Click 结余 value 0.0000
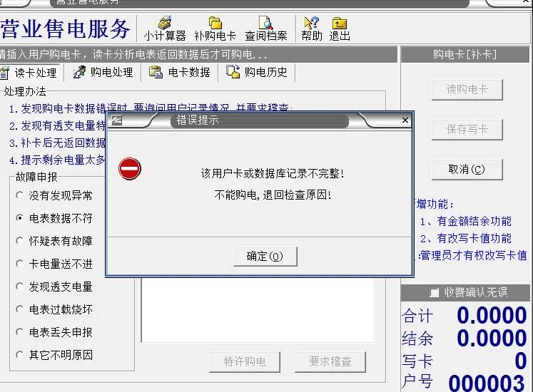 click(492, 338)
